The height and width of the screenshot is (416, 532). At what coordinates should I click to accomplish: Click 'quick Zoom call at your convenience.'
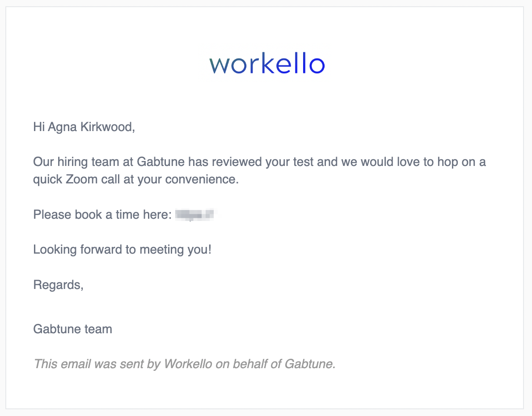click(136, 179)
